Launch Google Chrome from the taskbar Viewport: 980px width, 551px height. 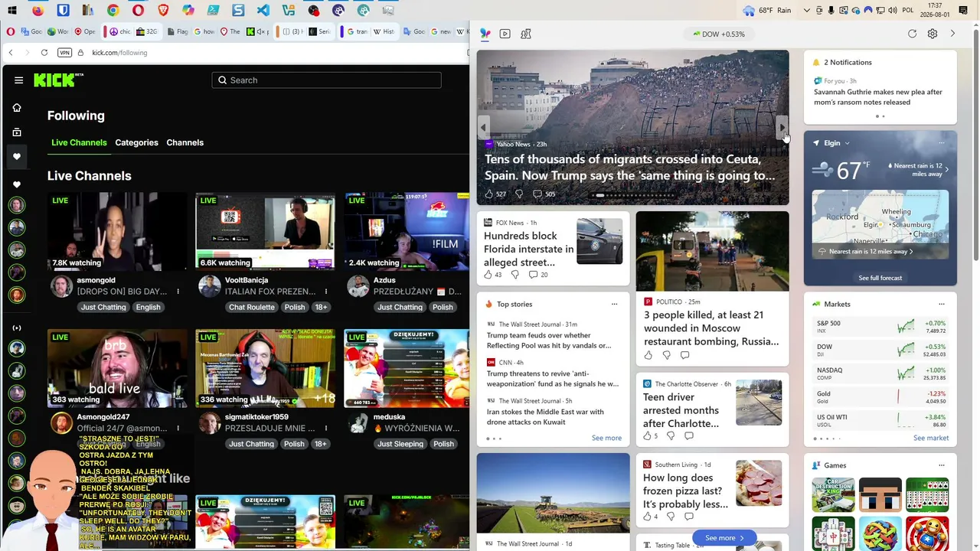pyautogui.click(x=113, y=11)
